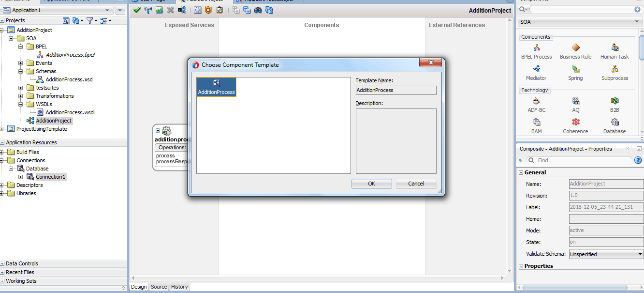Select the testsuites folder
644x293 pixels.
pos(47,88)
